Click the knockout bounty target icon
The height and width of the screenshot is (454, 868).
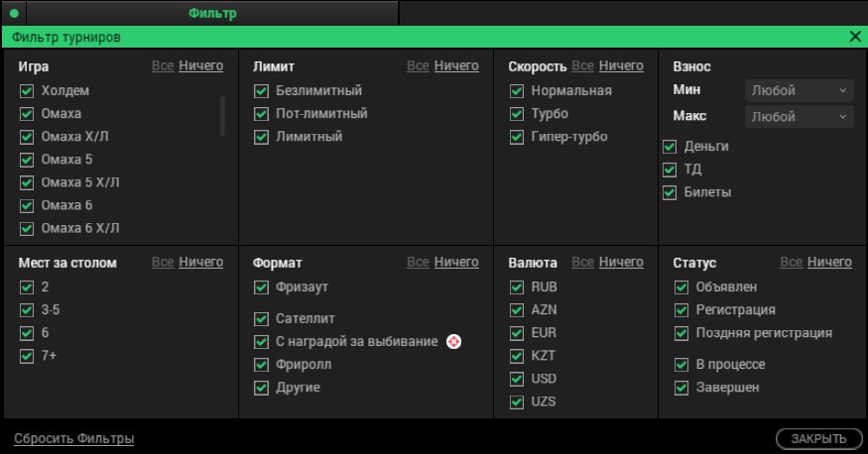pyautogui.click(x=454, y=342)
